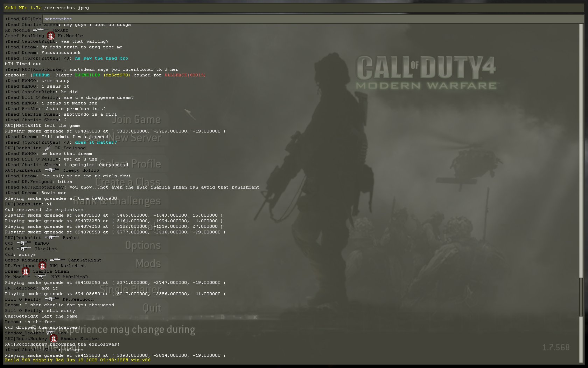
Task: Click 'CantGetRight left the game' line
Action: coord(41,316)
